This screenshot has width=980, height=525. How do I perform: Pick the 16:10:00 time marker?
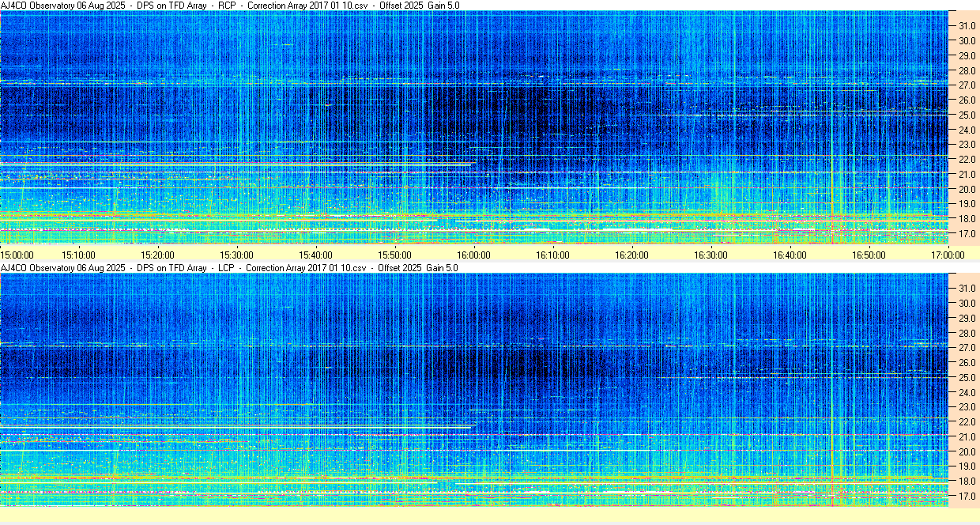click(x=552, y=255)
